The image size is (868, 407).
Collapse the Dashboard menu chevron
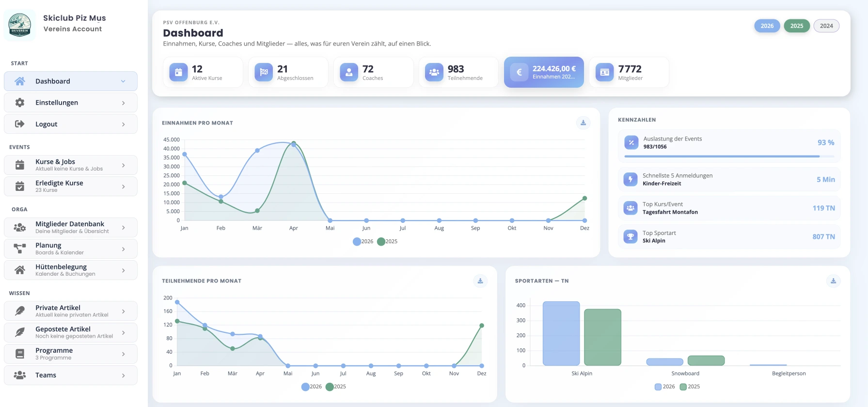click(123, 81)
